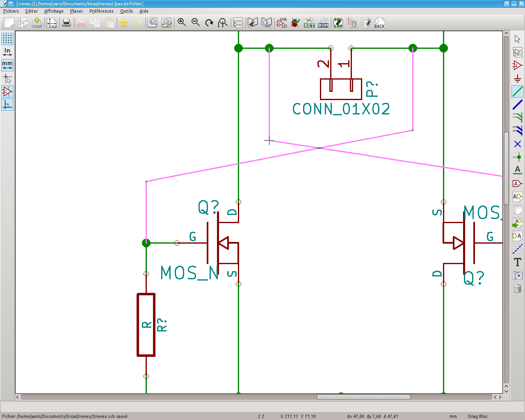Screen dimensions: 525x420
Task: Switch units to inches
Action: click(7, 52)
